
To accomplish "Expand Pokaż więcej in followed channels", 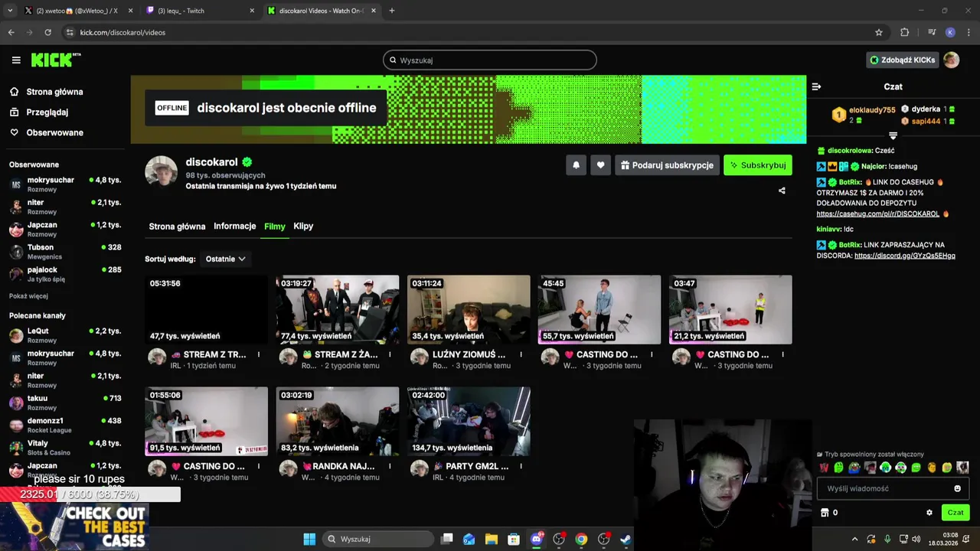I will (x=28, y=296).
